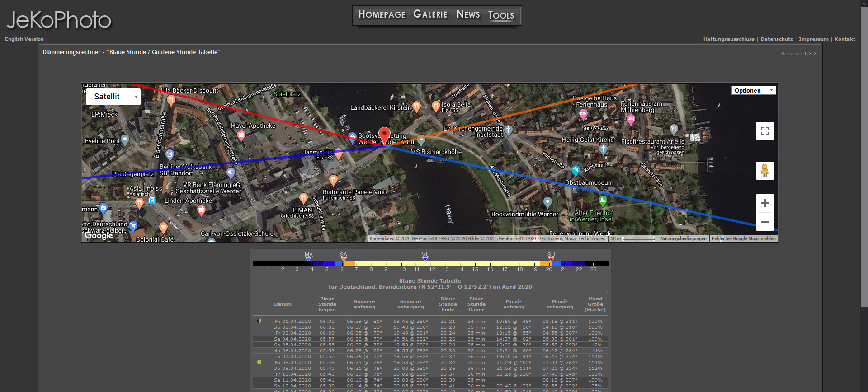This screenshot has width=868, height=392.
Task: Open the Galerie menu item
Action: [430, 14]
